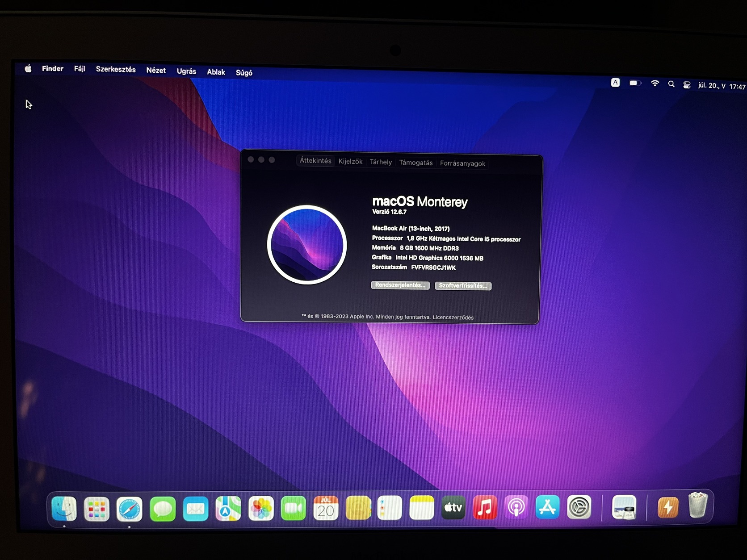Close the About This Mac window
Screen dimensions: 747x560
(251, 159)
